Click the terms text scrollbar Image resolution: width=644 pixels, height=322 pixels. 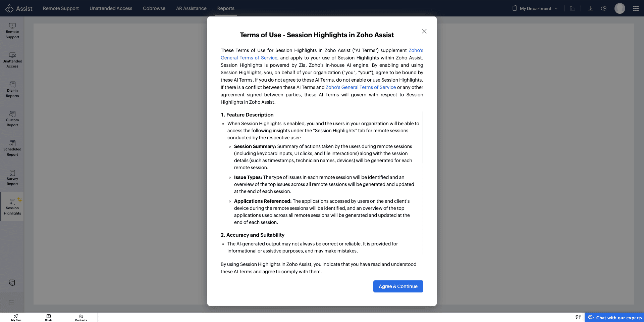pyautogui.click(x=423, y=137)
